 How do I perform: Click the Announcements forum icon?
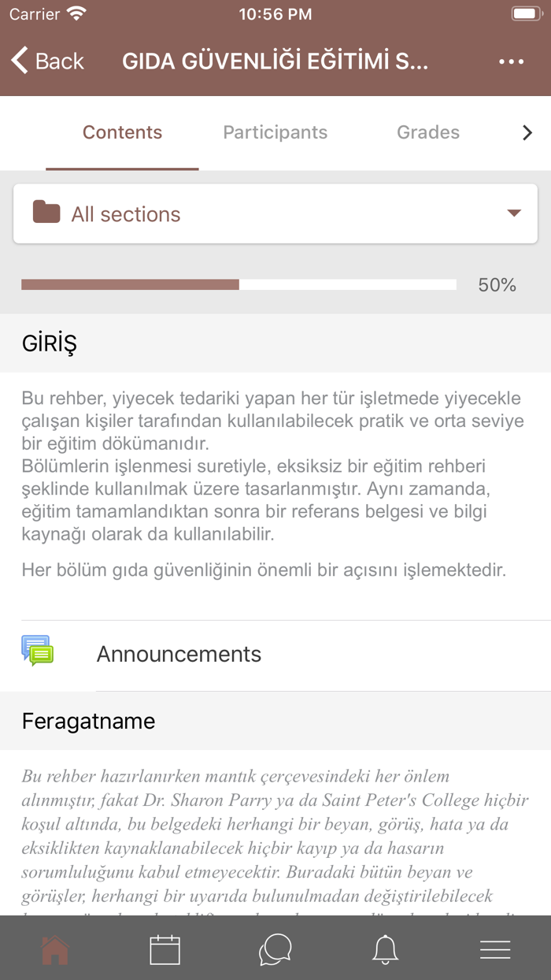coord(37,651)
